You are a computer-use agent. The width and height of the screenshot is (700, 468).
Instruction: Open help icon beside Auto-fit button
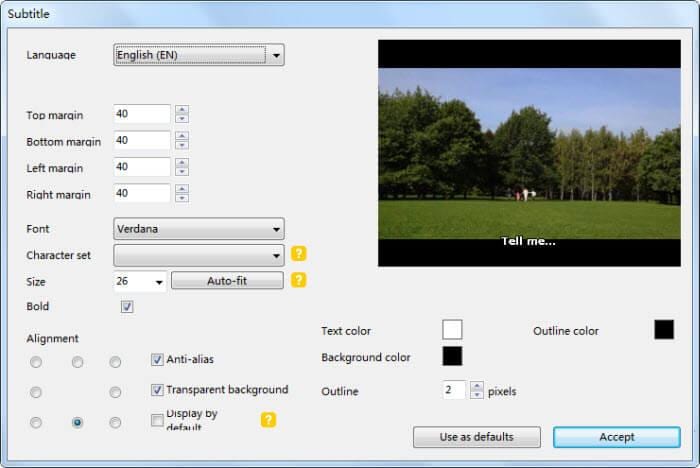pos(299,280)
